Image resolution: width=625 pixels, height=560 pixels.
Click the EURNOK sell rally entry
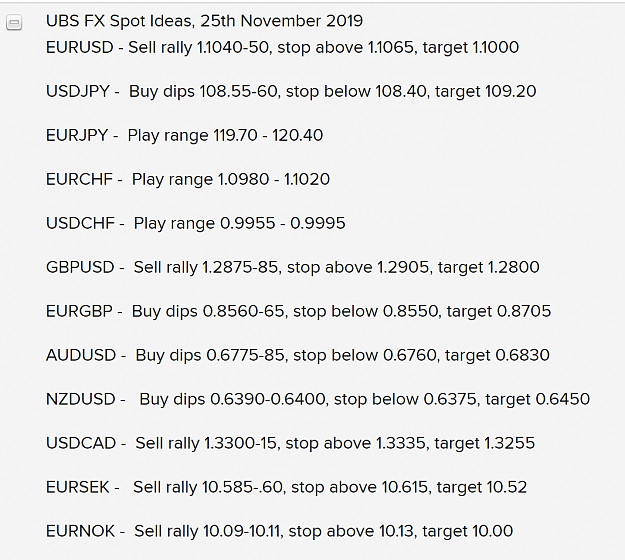coord(279,531)
